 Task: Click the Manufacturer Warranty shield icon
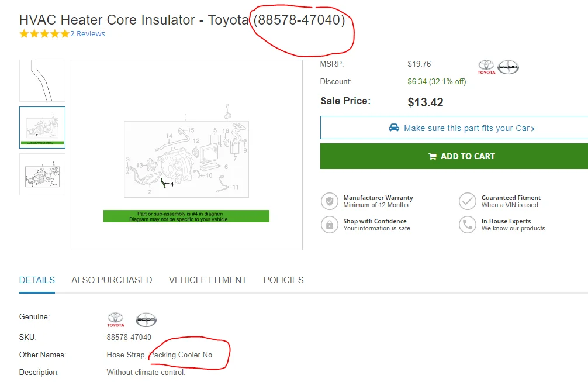click(330, 201)
